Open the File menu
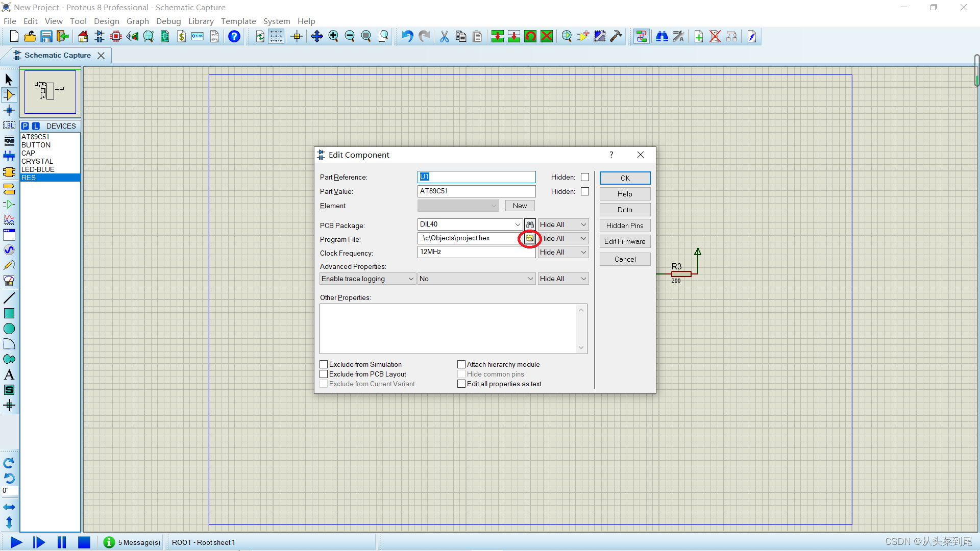Screen dimensions: 980x551 (x=10, y=21)
